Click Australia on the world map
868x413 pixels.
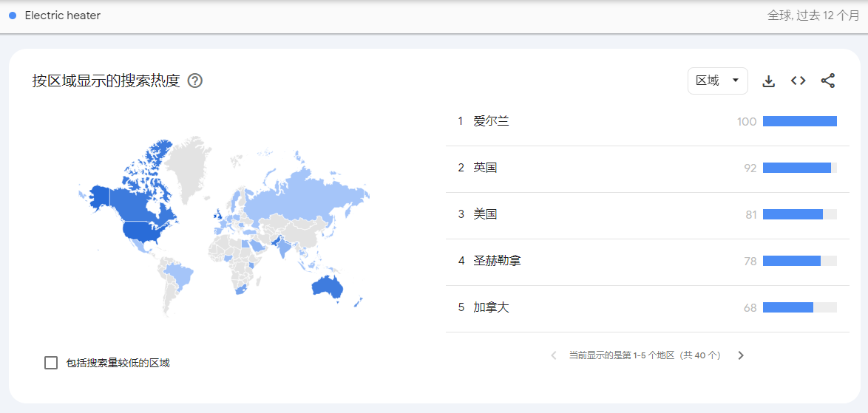click(x=328, y=287)
